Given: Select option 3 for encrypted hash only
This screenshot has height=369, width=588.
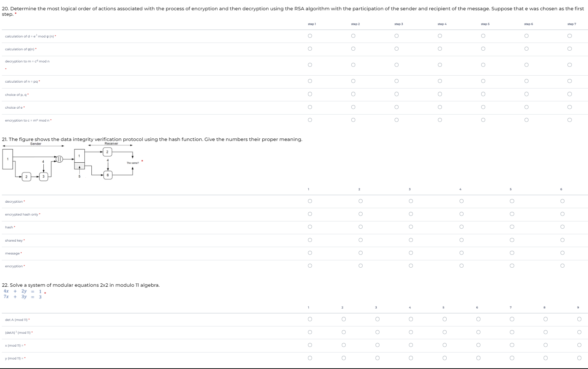Looking at the screenshot, I should click(411, 214).
